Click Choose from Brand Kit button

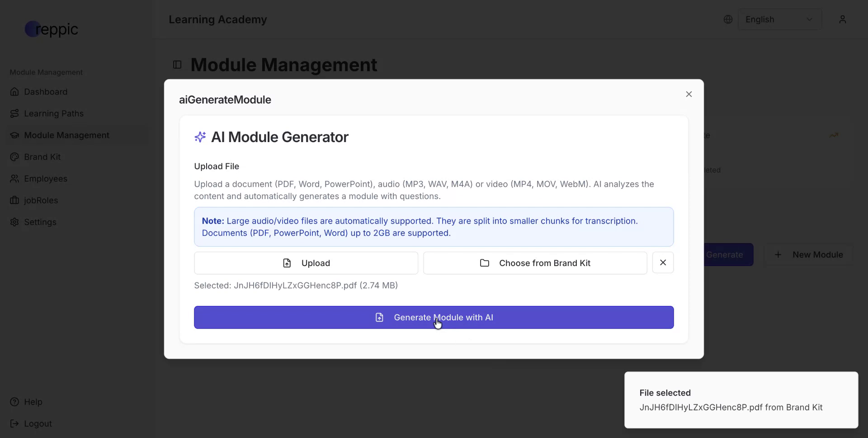(535, 263)
